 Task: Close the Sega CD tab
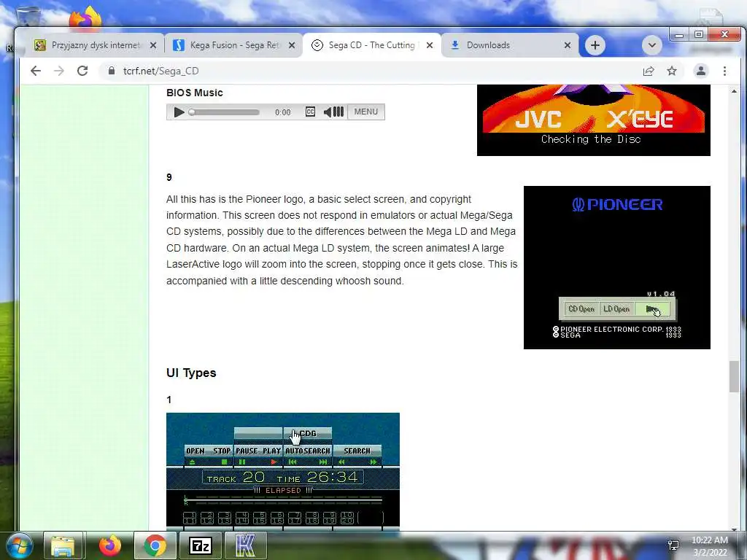(x=429, y=45)
